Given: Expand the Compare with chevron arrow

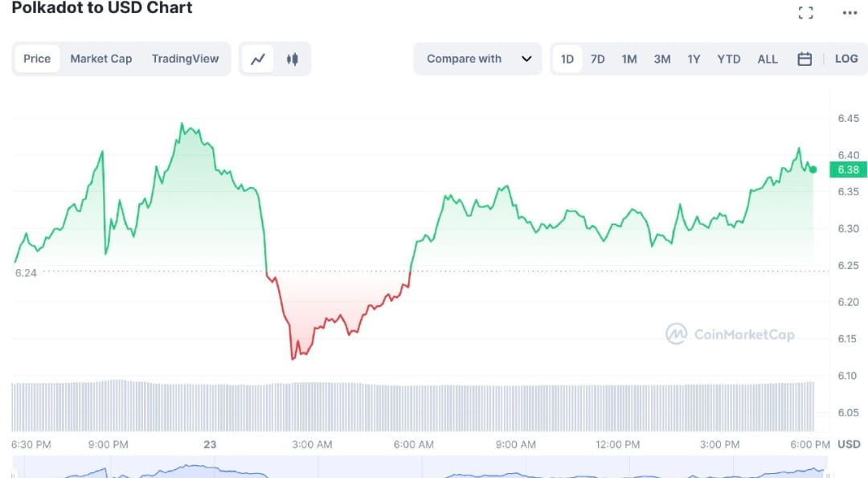Looking at the screenshot, I should [528, 58].
